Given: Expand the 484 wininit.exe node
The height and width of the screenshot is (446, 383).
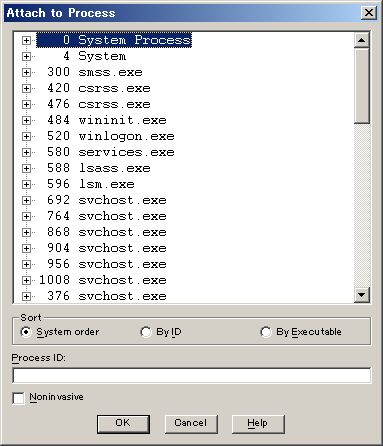Looking at the screenshot, I should (26, 120).
